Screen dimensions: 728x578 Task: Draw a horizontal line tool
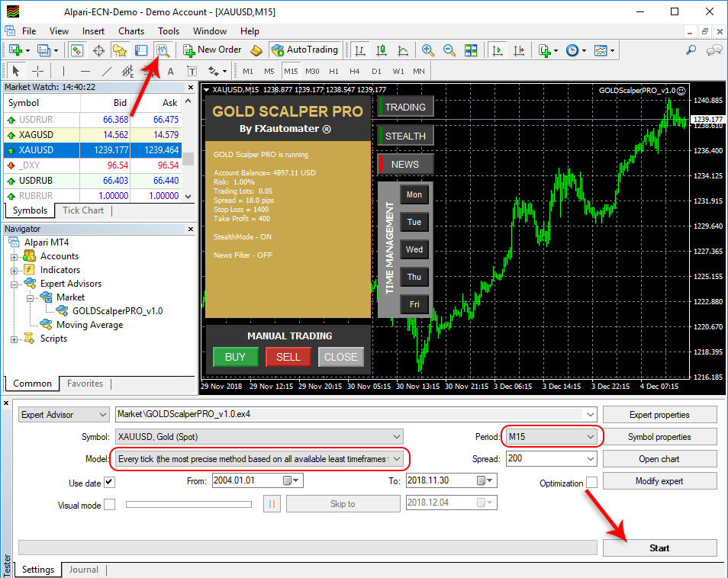click(x=85, y=71)
